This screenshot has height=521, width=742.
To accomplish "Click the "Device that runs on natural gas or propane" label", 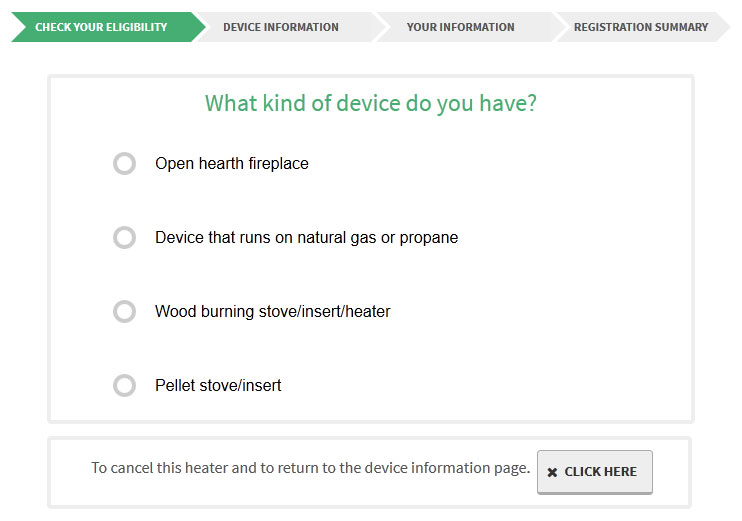I will tap(306, 238).
